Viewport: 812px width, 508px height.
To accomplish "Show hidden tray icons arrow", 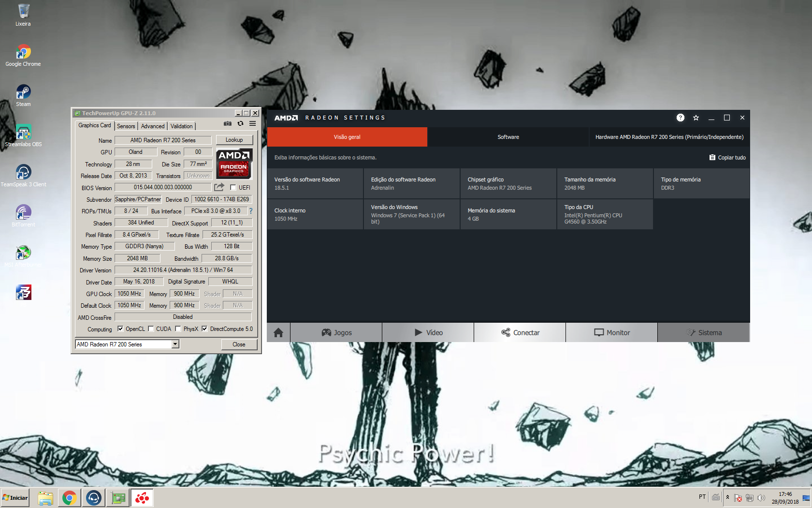I will click(727, 497).
